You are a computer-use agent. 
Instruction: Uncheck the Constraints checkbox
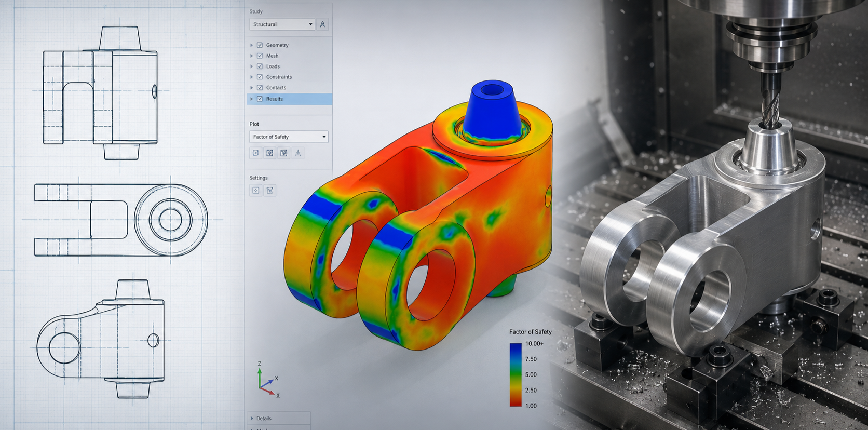pos(260,77)
